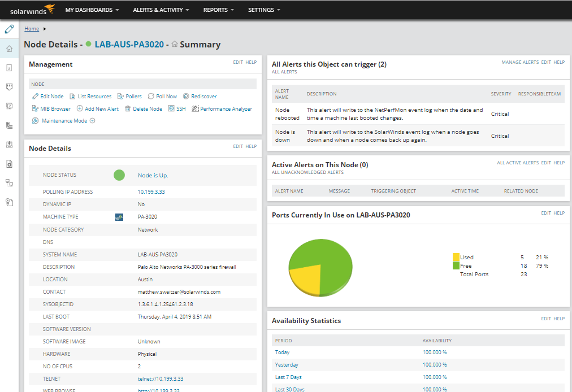Click the monitor checkmark sidebar icon
Viewport: 572px width, 392px height.
(x=10, y=106)
